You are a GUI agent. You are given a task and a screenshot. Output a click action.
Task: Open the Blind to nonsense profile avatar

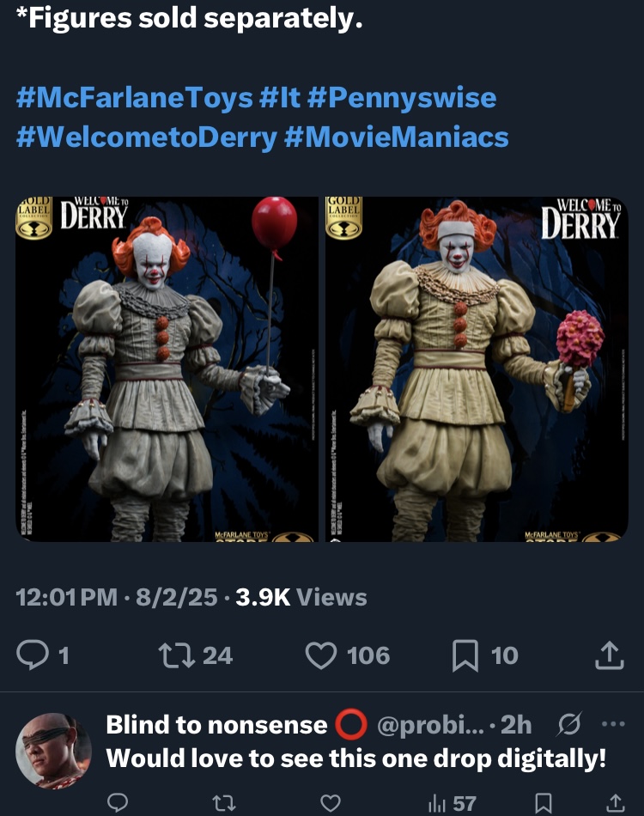click(53, 751)
